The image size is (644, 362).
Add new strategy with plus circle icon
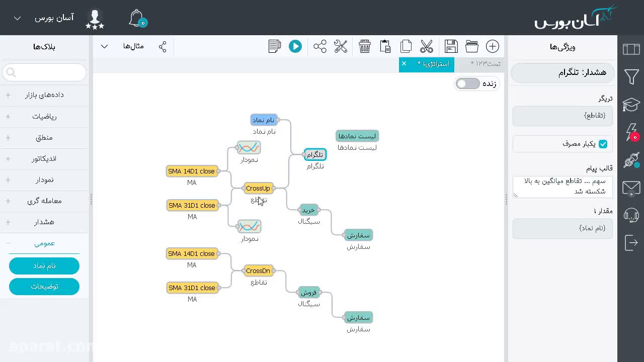(x=493, y=46)
